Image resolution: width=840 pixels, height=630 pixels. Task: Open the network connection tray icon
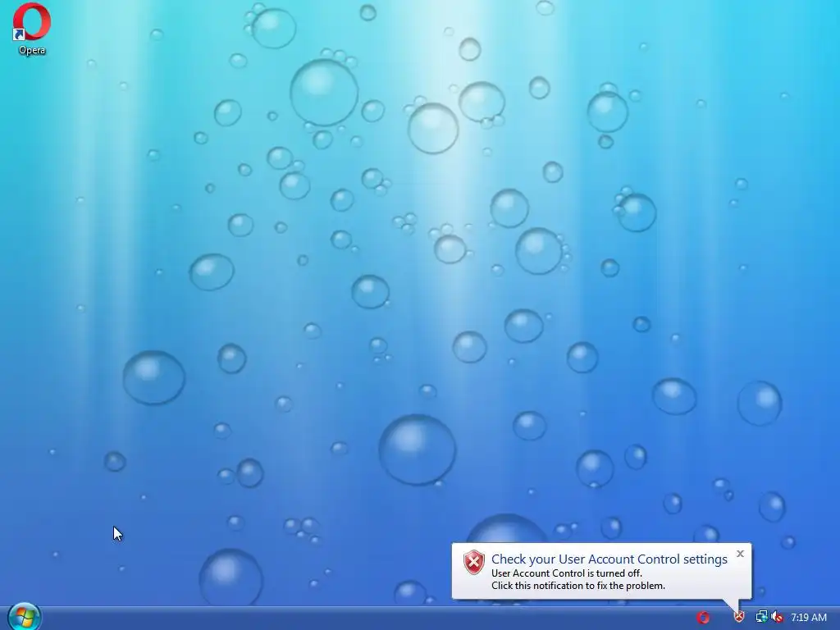point(761,617)
